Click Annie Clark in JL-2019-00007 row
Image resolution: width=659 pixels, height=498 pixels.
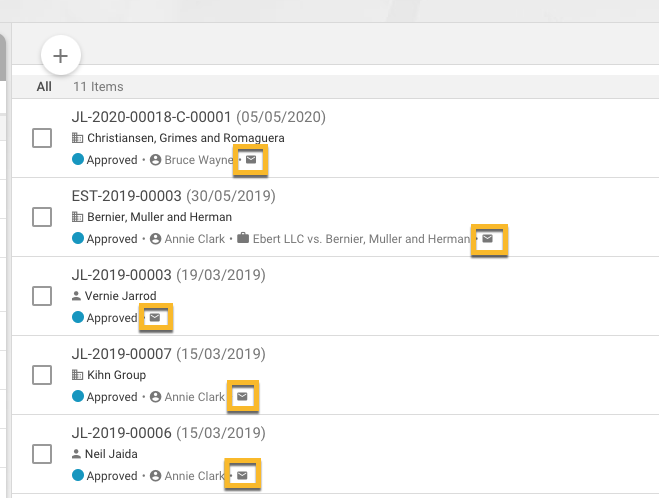point(195,397)
